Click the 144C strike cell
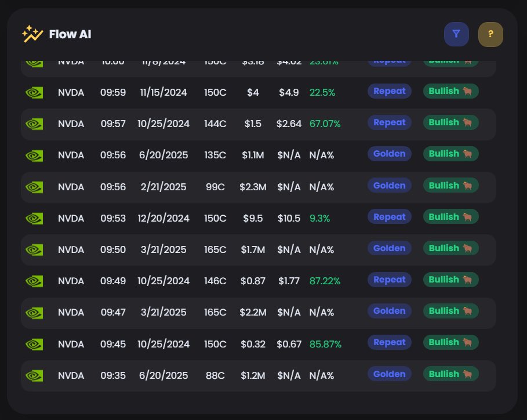This screenshot has height=420, width=527. (x=215, y=124)
